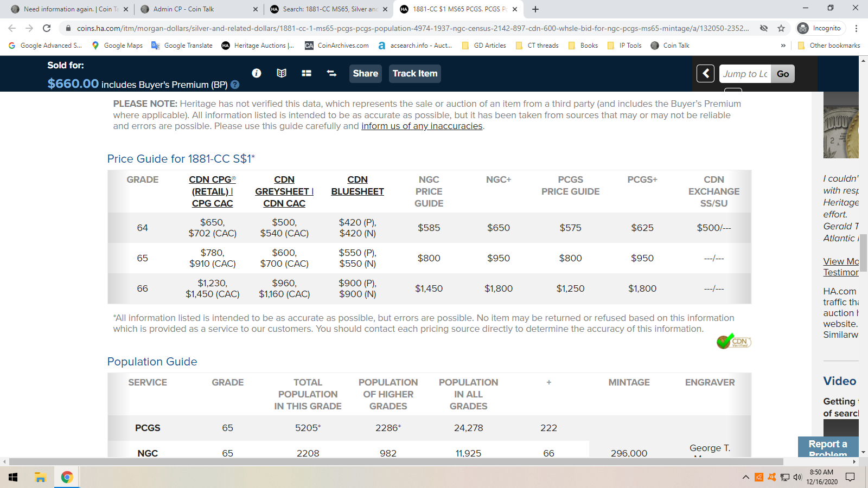The width and height of the screenshot is (868, 488).
Task: Open File Explorer from the taskbar
Action: pyautogui.click(x=40, y=477)
